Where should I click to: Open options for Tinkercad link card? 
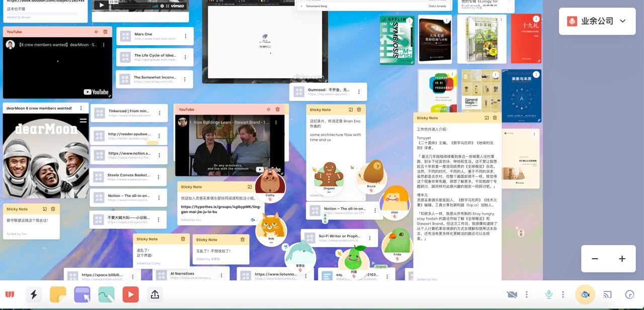[x=159, y=113]
